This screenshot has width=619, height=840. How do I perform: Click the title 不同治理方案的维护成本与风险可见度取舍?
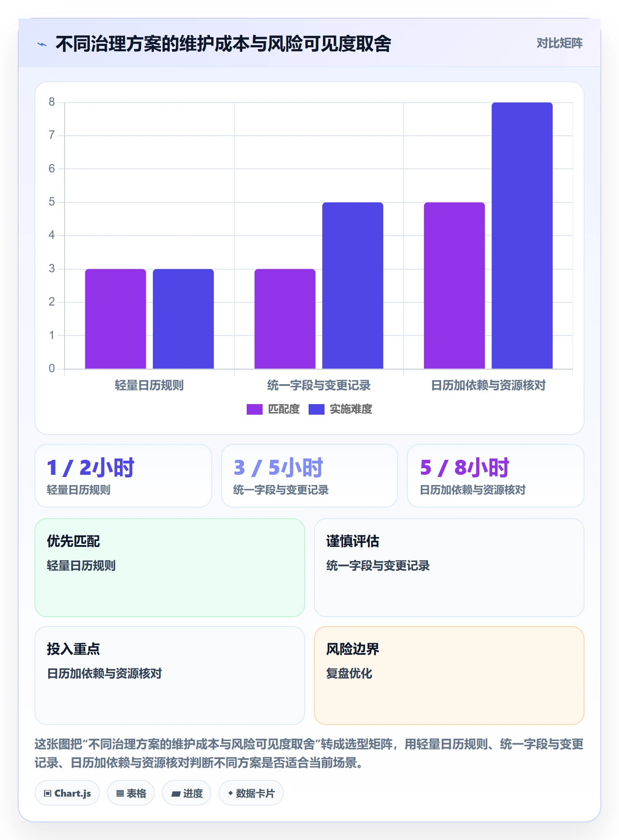coord(223,44)
